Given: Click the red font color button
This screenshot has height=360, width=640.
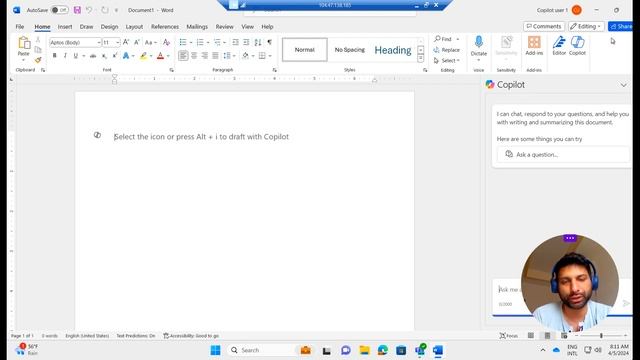Looking at the screenshot, I should 160,56.
